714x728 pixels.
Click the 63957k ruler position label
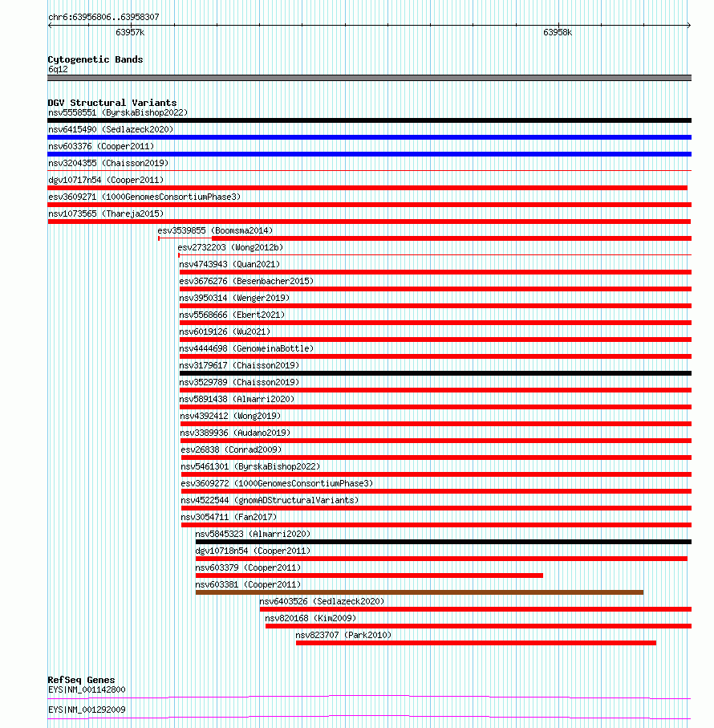tap(131, 32)
